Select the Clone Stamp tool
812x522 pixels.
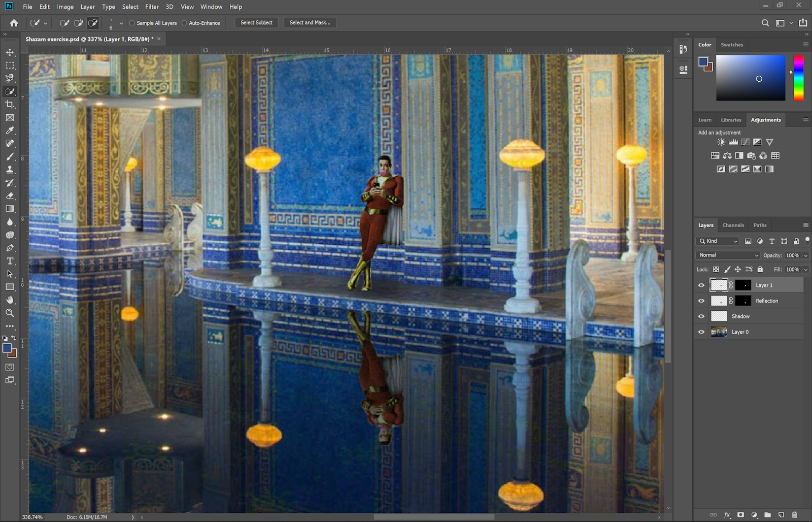coord(10,170)
